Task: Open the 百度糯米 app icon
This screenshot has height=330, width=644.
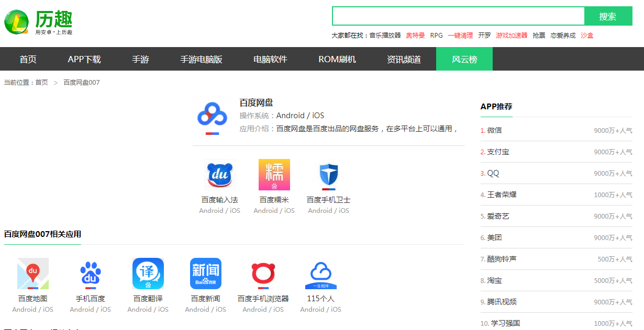Action: (x=274, y=175)
